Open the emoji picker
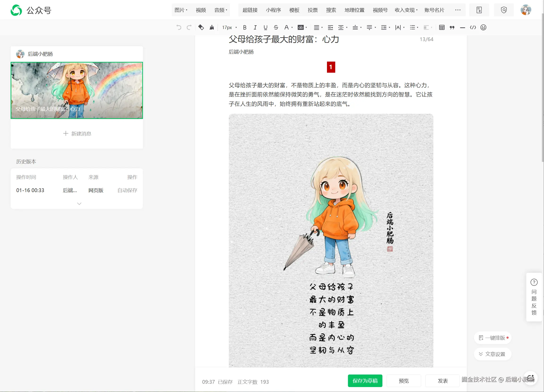Viewport: 544px width, 392px height. (x=483, y=27)
